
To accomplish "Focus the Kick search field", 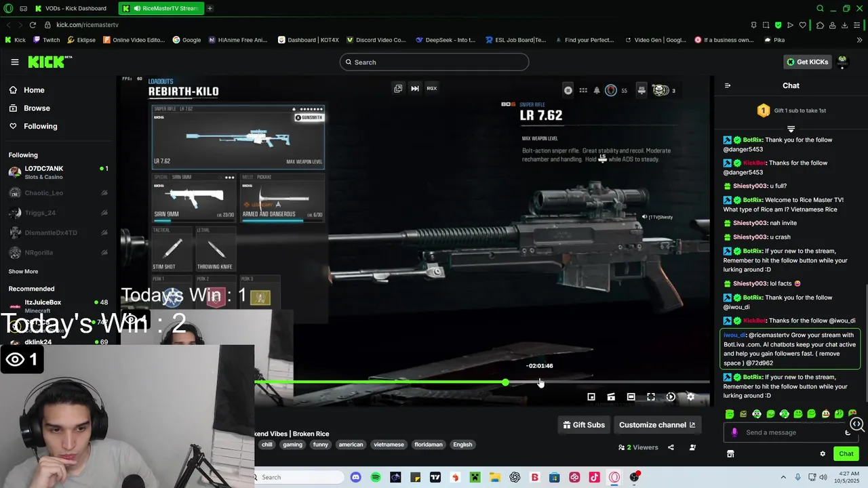I will click(x=434, y=62).
